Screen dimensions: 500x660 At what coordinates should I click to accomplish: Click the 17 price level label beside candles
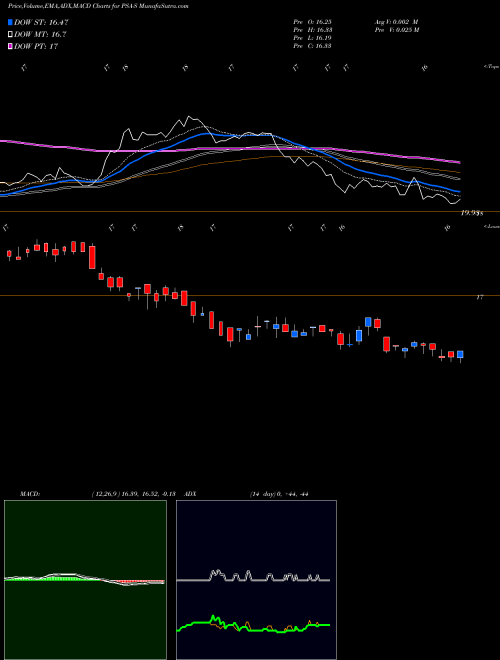[479, 298]
